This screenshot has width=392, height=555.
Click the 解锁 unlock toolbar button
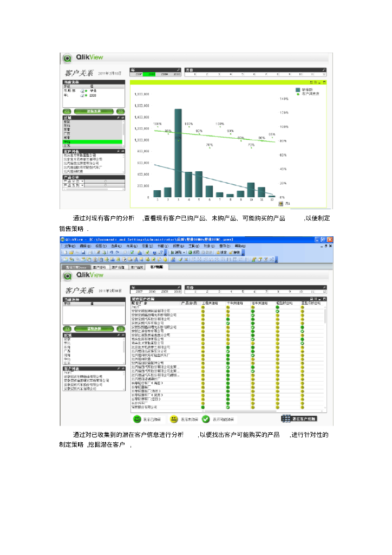pyautogui.click(x=234, y=253)
